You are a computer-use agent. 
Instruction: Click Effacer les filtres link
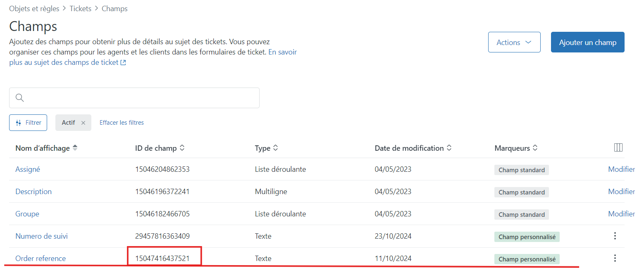tap(122, 123)
